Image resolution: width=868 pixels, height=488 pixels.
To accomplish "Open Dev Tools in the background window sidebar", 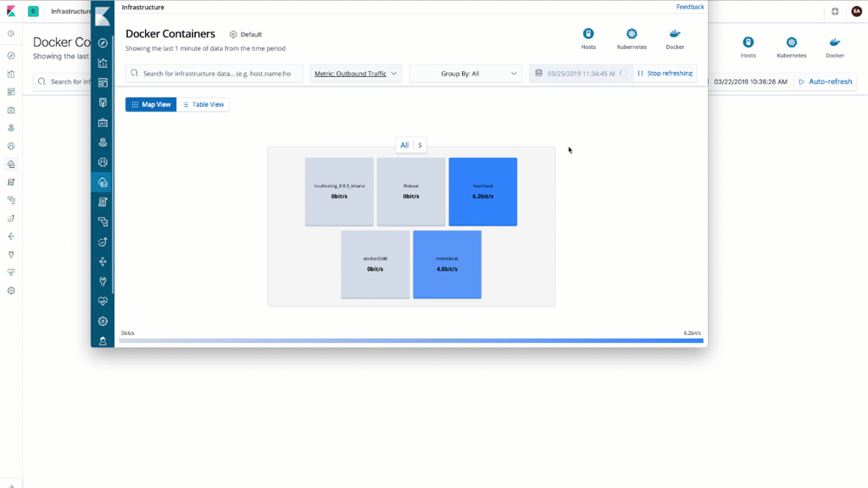I will pyautogui.click(x=11, y=254).
